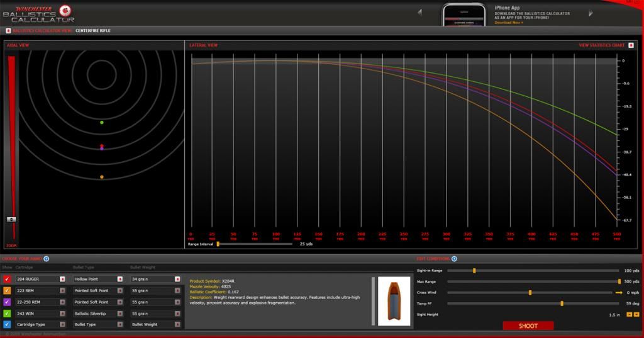Expand the Ballistic Silvertip bullet type dropdown
The image size is (644, 338).
point(119,313)
